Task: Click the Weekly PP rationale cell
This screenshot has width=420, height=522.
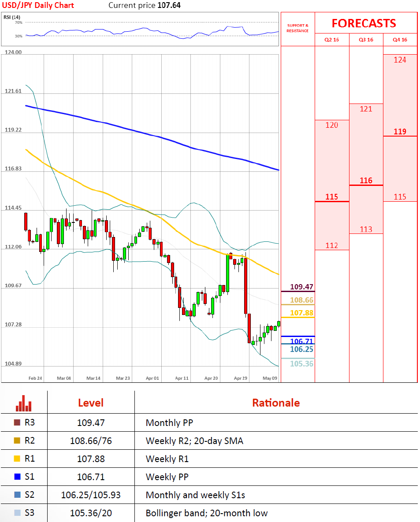Action: pyautogui.click(x=167, y=477)
